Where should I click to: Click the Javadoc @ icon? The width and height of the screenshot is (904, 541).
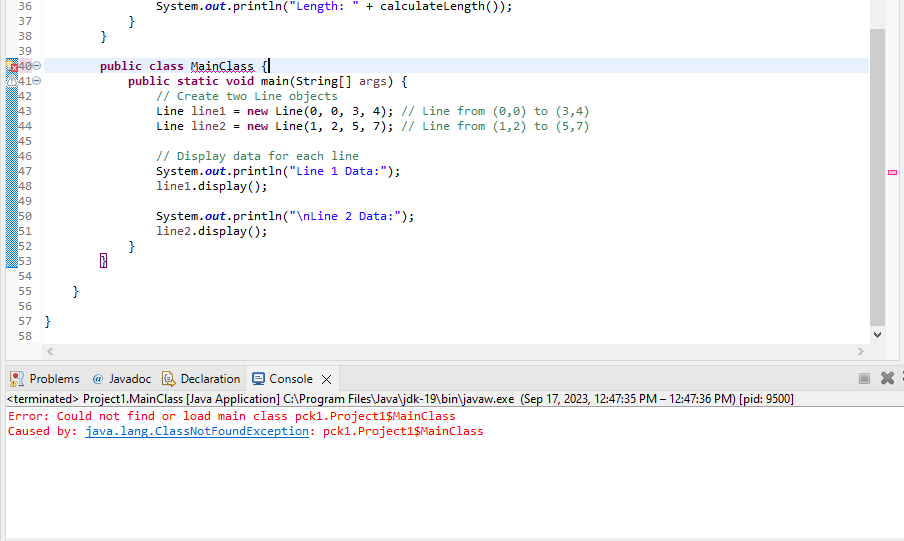point(98,379)
